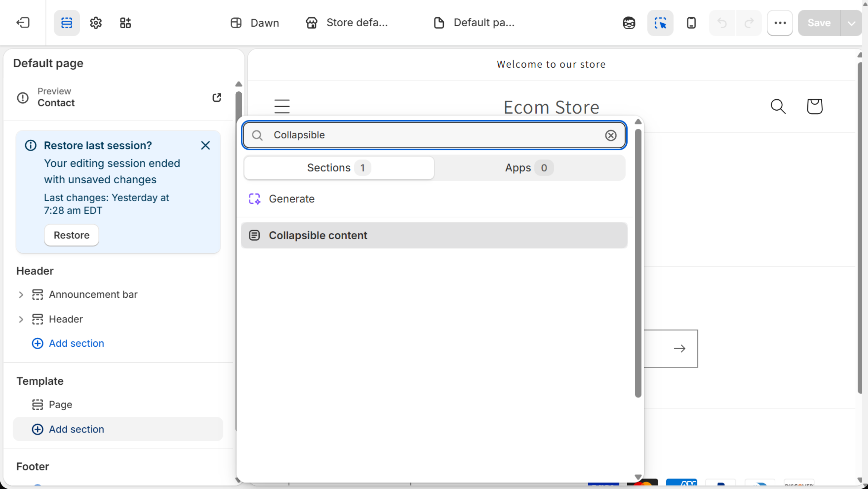Click the Save button

point(819,23)
